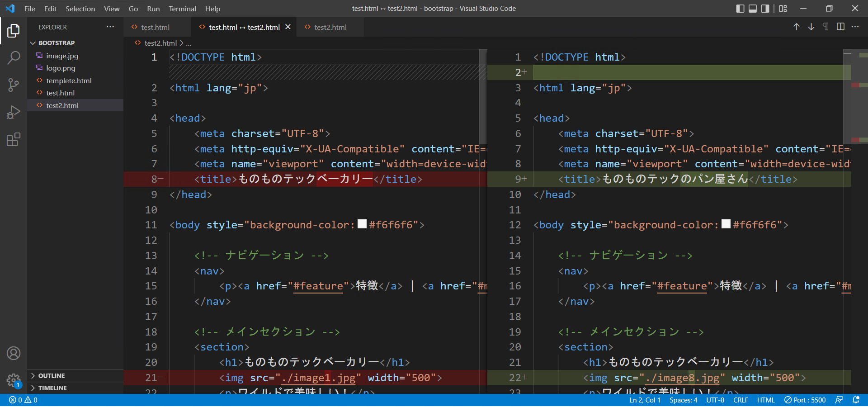Image resolution: width=868 pixels, height=407 pixels.
Task: Open the Accounts menu icon
Action: [x=14, y=353]
